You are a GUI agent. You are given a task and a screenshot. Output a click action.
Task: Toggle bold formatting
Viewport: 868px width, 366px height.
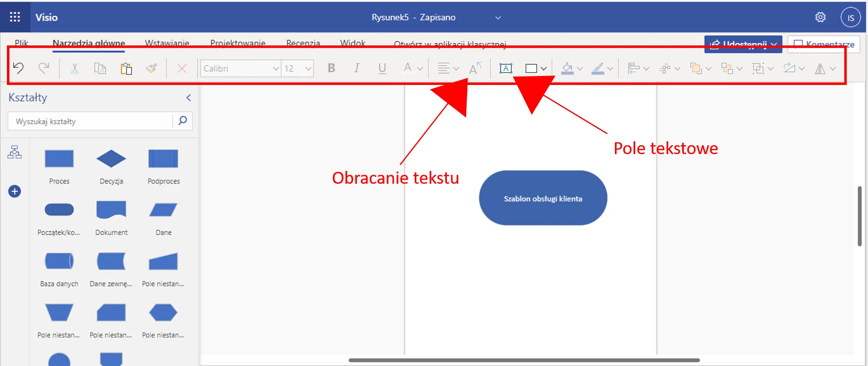click(x=331, y=68)
